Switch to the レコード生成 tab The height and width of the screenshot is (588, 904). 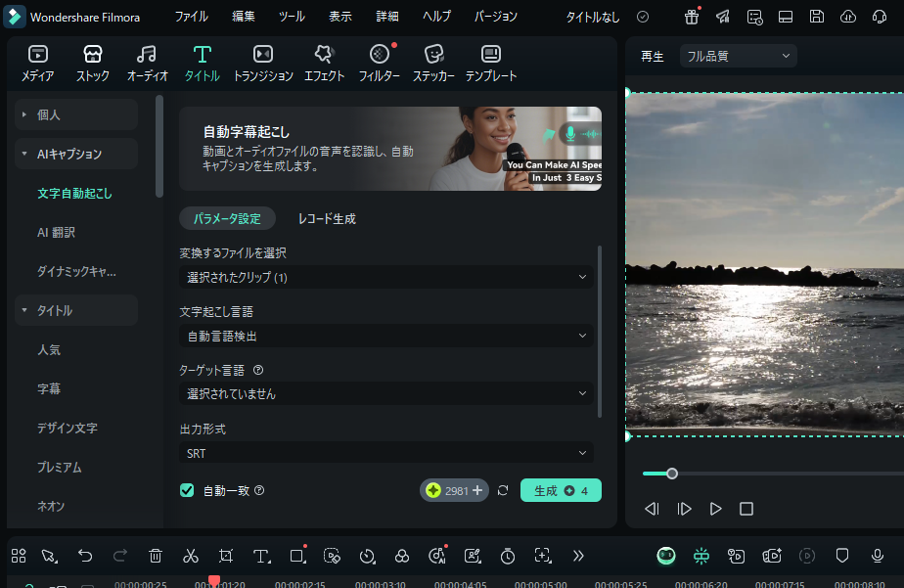point(327,218)
